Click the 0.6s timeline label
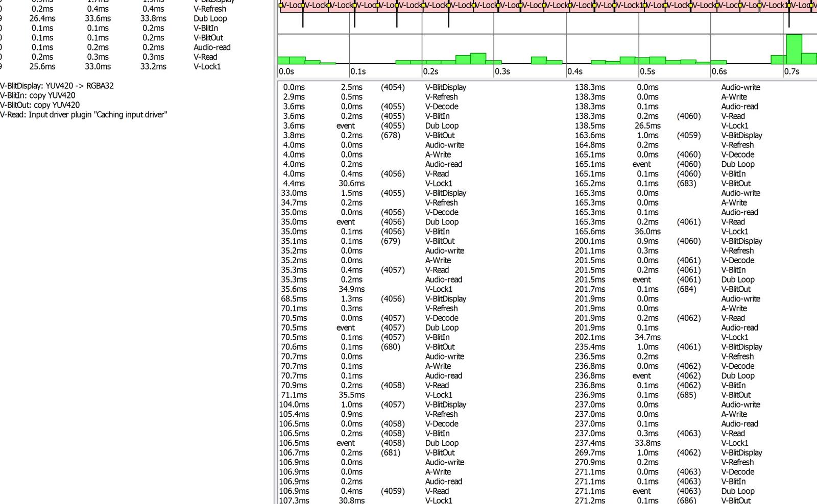The height and width of the screenshot is (504, 817). point(719,71)
